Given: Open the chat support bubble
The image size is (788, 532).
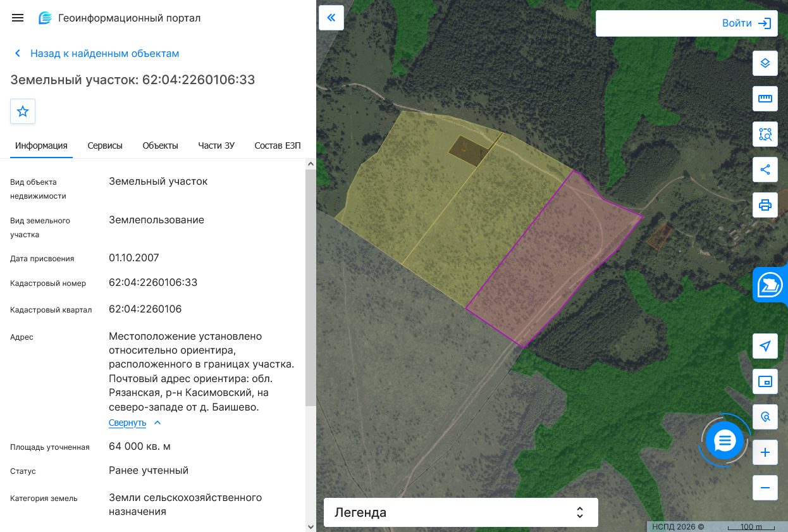Looking at the screenshot, I should coord(725,440).
